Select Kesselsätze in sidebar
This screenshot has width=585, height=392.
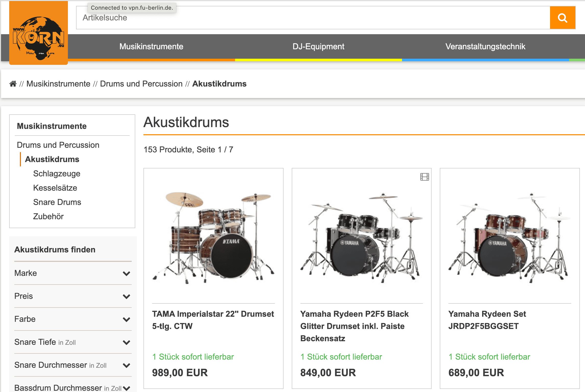point(55,188)
